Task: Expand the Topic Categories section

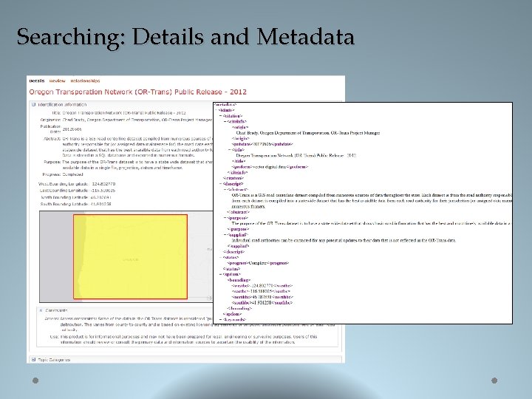Action: click(33, 360)
